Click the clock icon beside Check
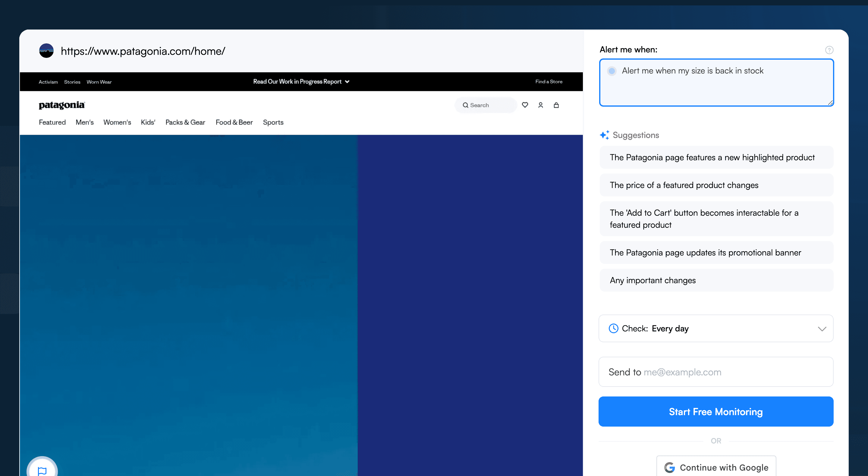 613,328
